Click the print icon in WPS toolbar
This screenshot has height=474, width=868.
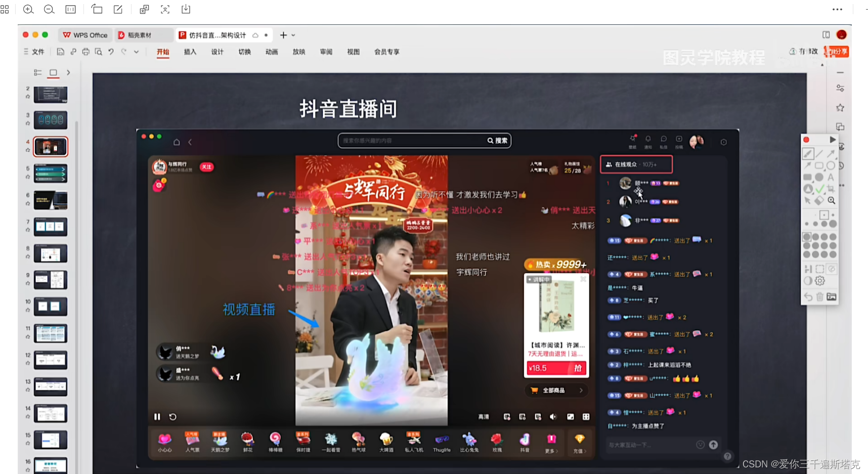85,52
